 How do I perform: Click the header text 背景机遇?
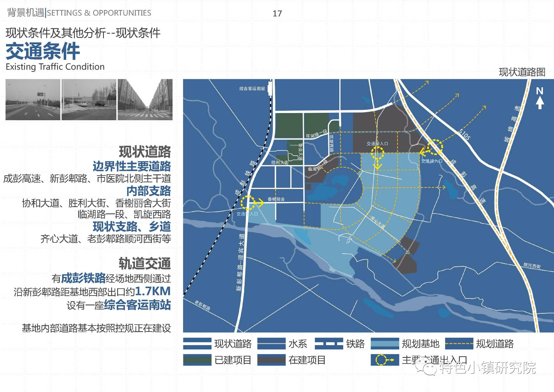click(25, 12)
